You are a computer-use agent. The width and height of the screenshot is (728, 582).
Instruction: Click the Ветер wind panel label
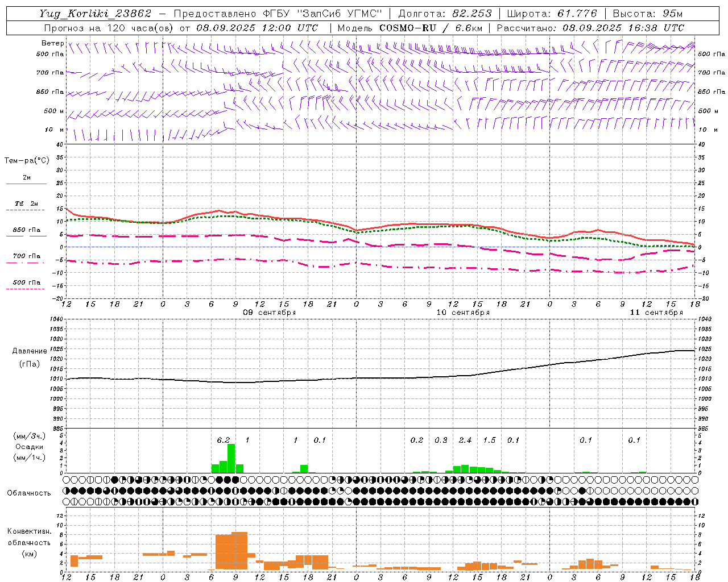[x=53, y=43]
